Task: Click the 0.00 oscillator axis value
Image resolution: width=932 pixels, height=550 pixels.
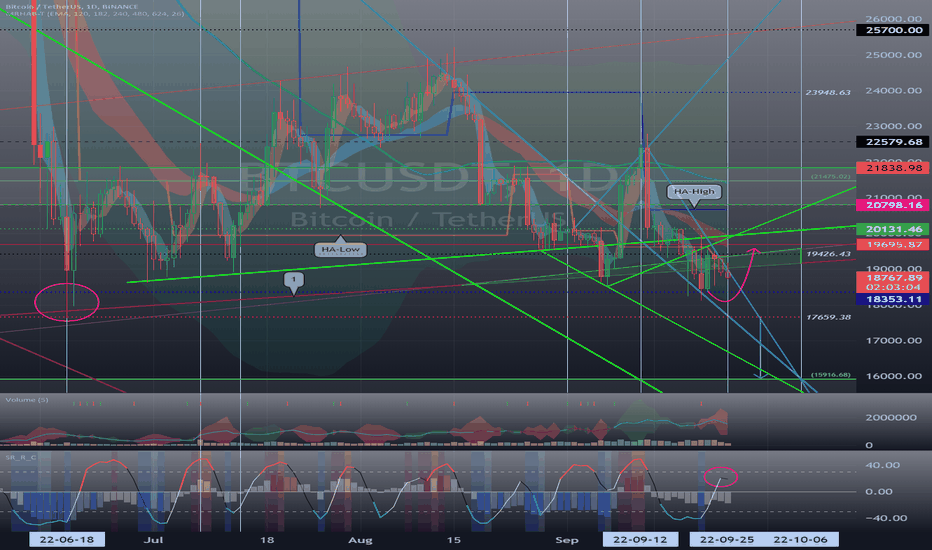Action: [879, 491]
